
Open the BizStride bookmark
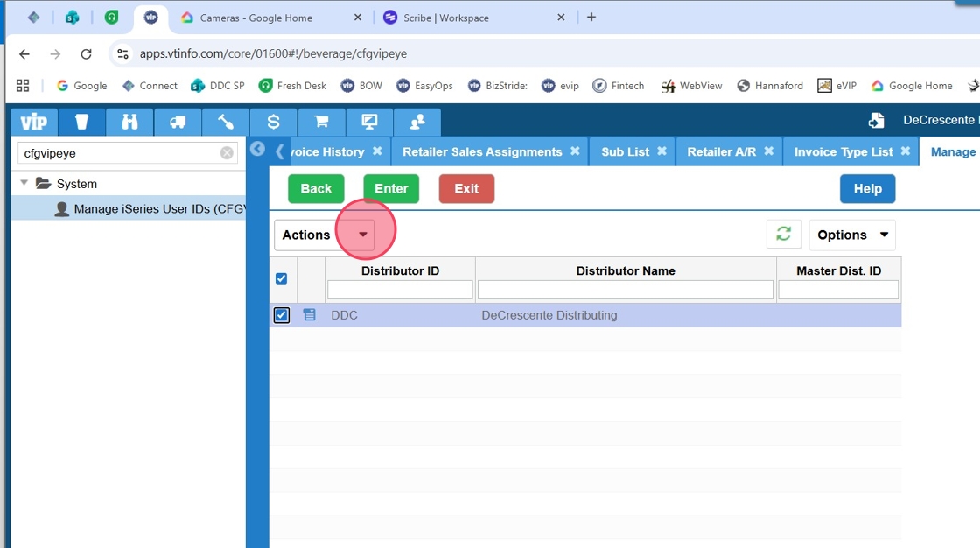pyautogui.click(x=498, y=86)
